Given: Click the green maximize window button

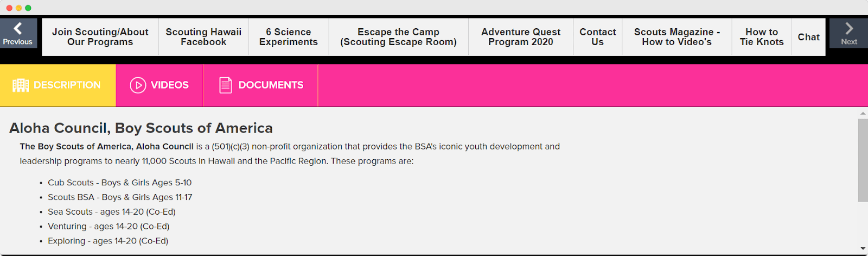Looking at the screenshot, I should pyautogui.click(x=28, y=8).
